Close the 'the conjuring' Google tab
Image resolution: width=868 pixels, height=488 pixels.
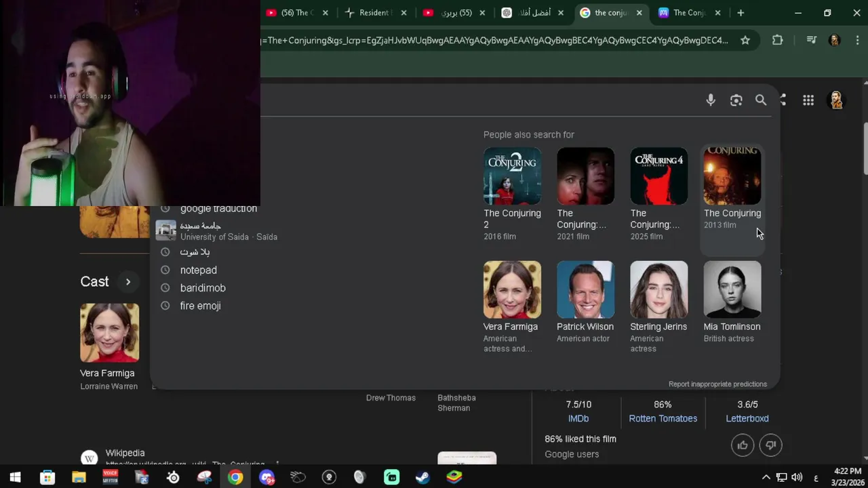[x=639, y=13]
